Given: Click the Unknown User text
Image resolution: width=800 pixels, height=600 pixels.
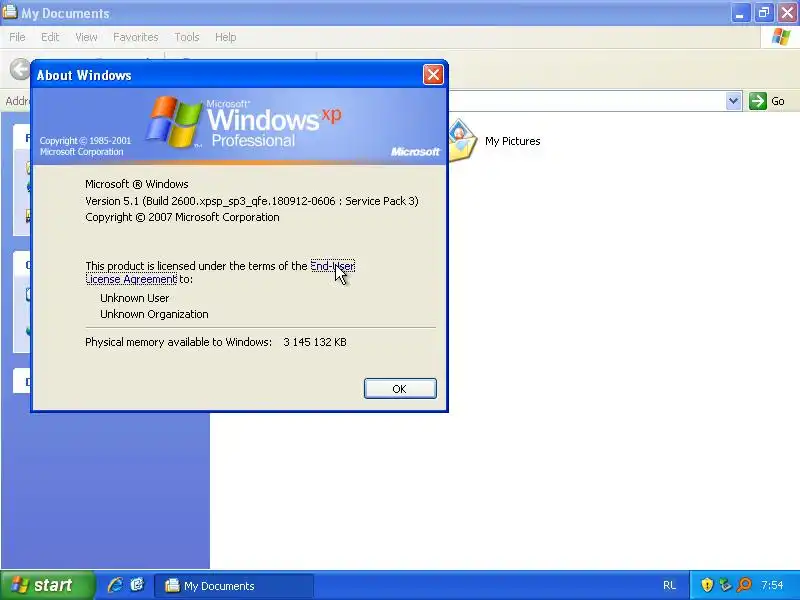Looking at the screenshot, I should [135, 298].
